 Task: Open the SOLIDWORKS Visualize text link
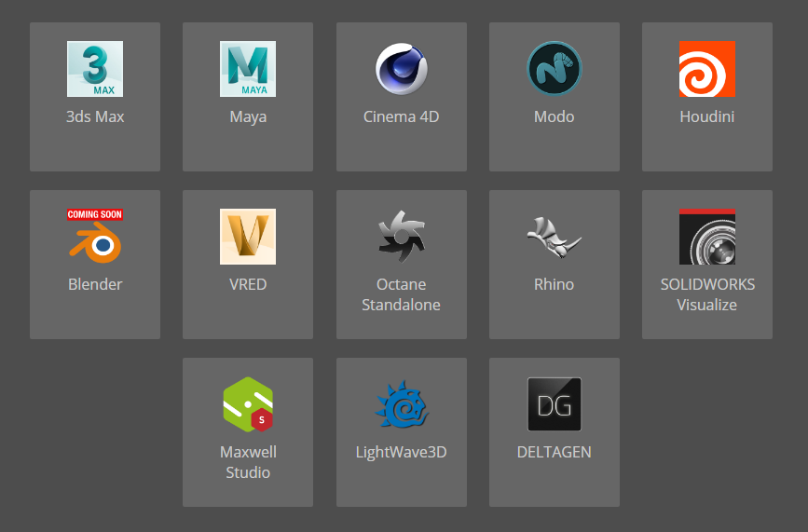706,294
